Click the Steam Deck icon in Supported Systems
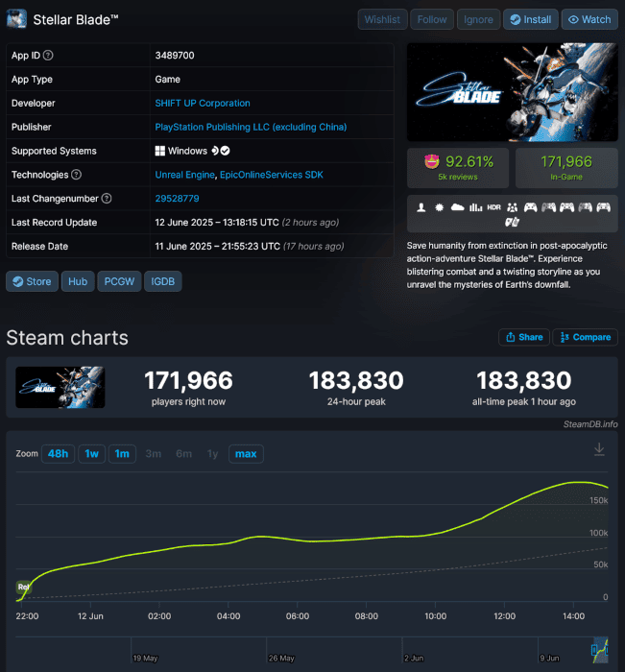The height and width of the screenshot is (672, 625). [x=215, y=151]
